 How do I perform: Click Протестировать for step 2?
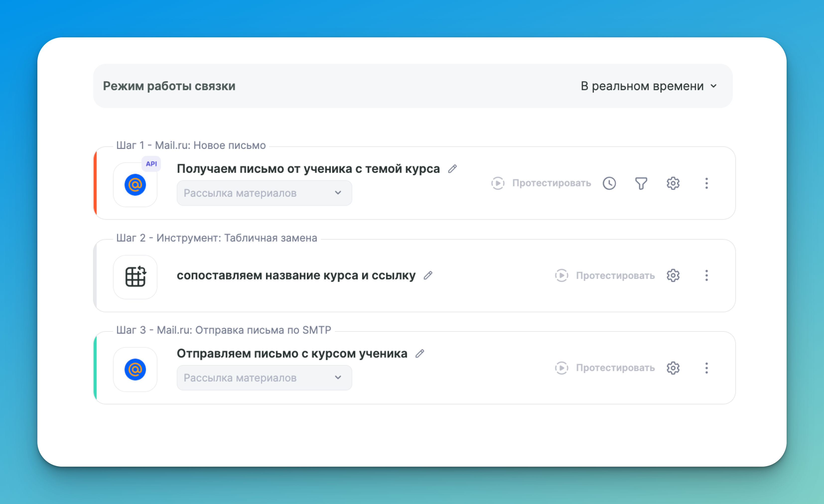point(605,275)
